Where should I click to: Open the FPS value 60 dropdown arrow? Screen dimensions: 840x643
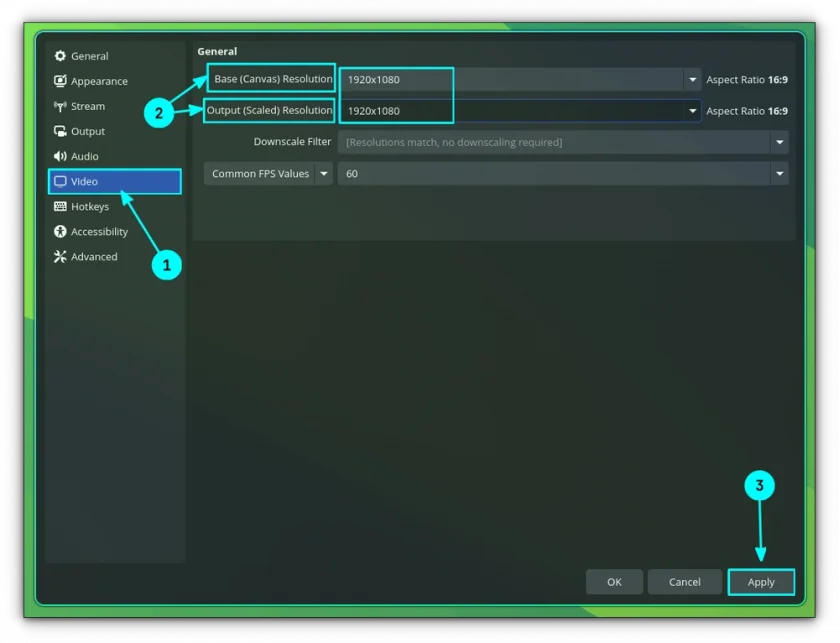(779, 174)
